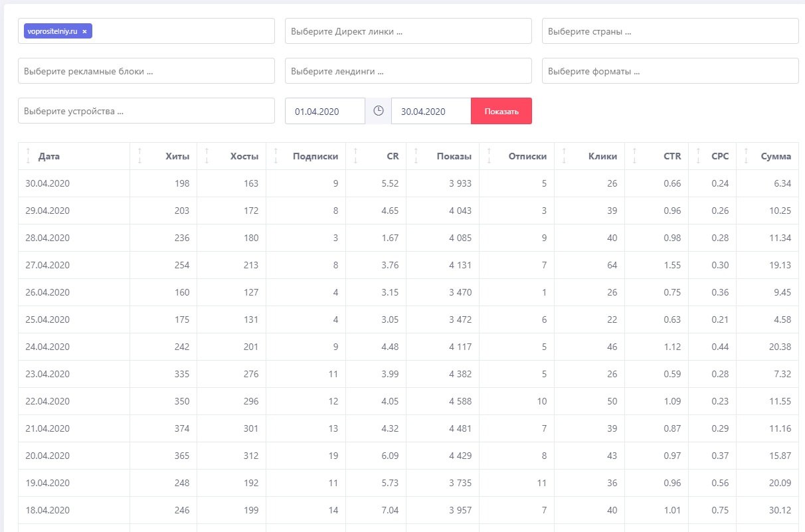Screen dimensions: 805x532
Task: Sort table by Отписки column arrows
Action: point(490,156)
